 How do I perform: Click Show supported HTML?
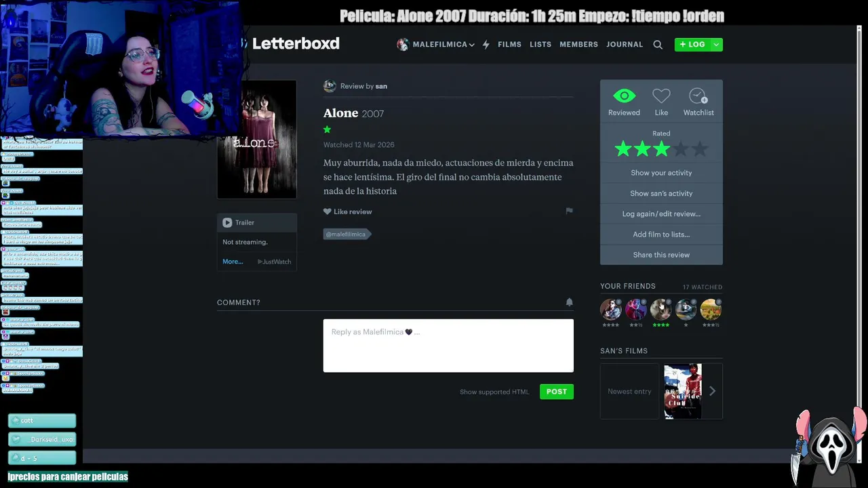[x=494, y=392]
